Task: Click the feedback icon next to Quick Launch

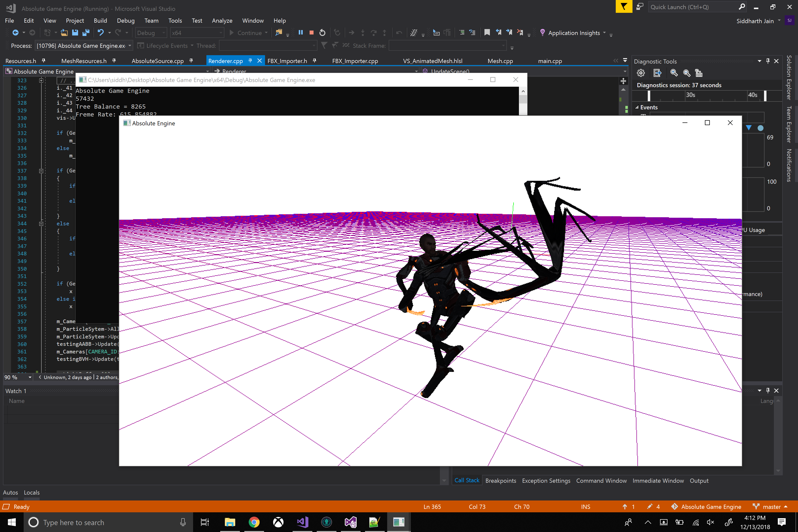Action: point(640,7)
